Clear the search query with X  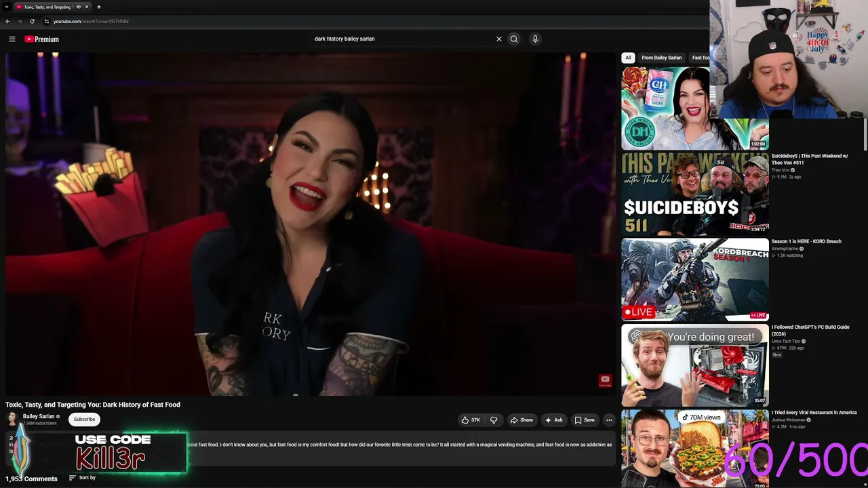tap(499, 39)
